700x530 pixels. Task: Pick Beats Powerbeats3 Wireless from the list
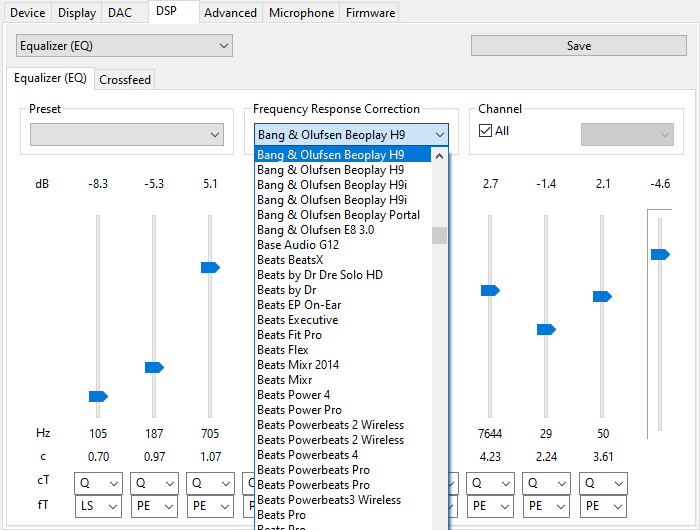[328, 500]
